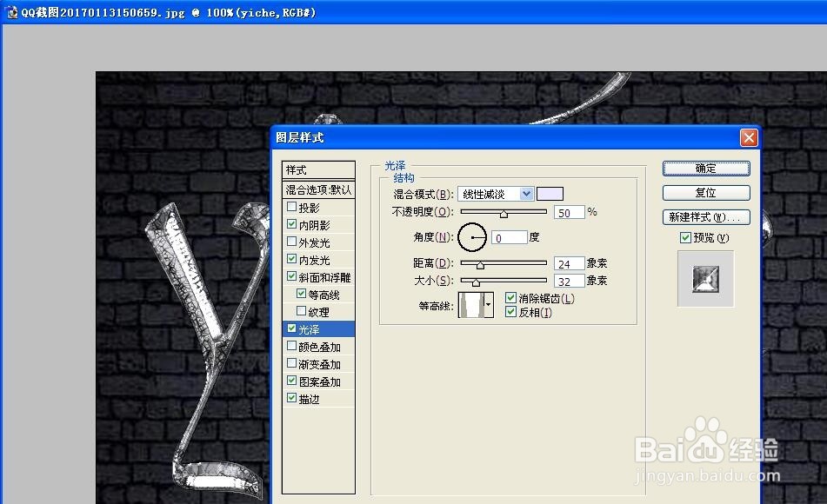Enable the 颜色叠加 color overlay checkbox

(x=291, y=346)
